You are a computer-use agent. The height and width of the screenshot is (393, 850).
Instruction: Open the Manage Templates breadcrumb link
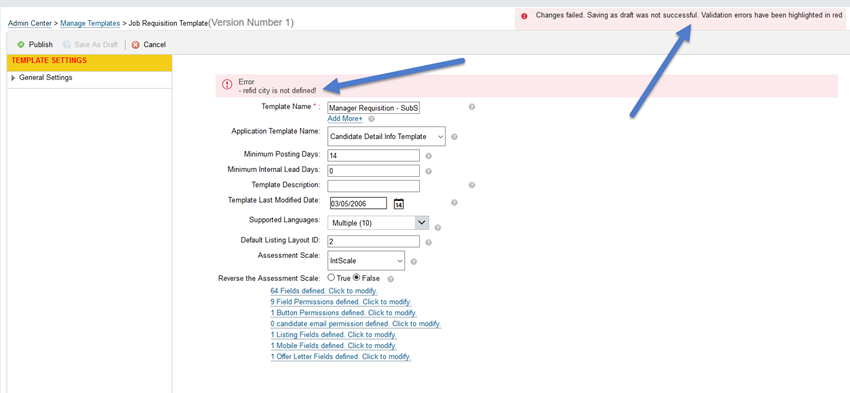coord(90,23)
